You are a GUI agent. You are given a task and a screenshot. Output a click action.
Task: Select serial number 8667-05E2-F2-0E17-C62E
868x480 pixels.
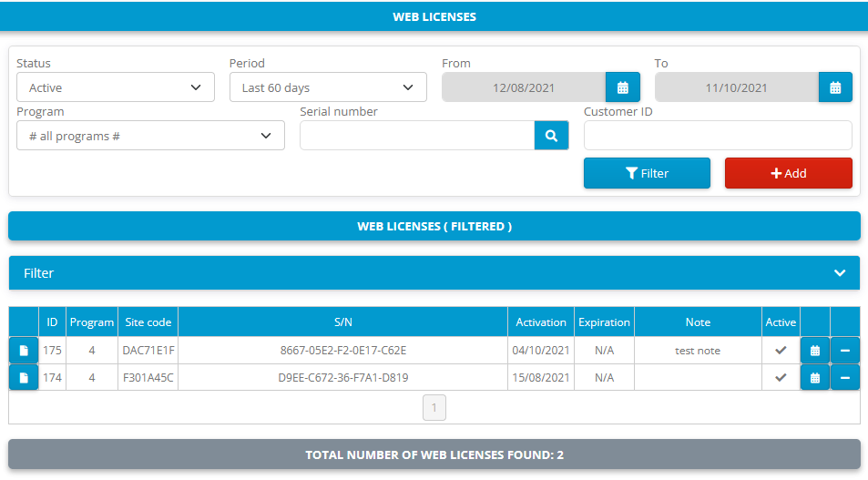click(x=343, y=351)
